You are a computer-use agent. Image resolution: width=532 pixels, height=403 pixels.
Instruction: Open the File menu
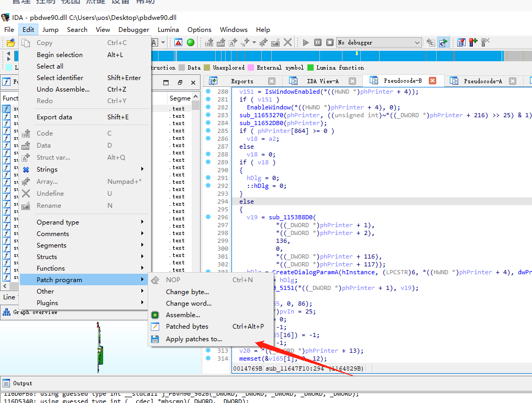[x=9, y=29]
